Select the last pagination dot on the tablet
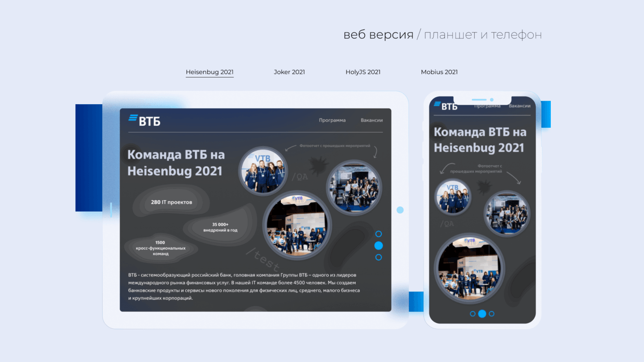This screenshot has height=362, width=644. [x=379, y=257]
